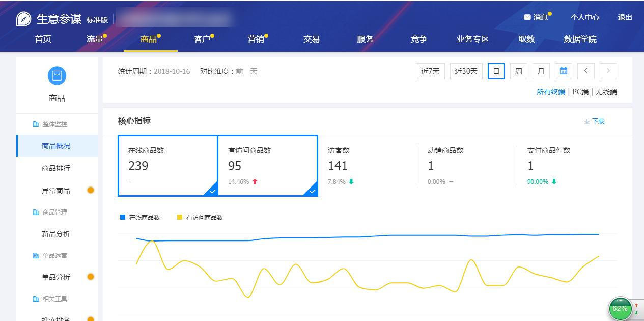Viewport: 644px width, 321px height.
Task: Expand the 搜索排名 sidebar entry
Action: 56,318
